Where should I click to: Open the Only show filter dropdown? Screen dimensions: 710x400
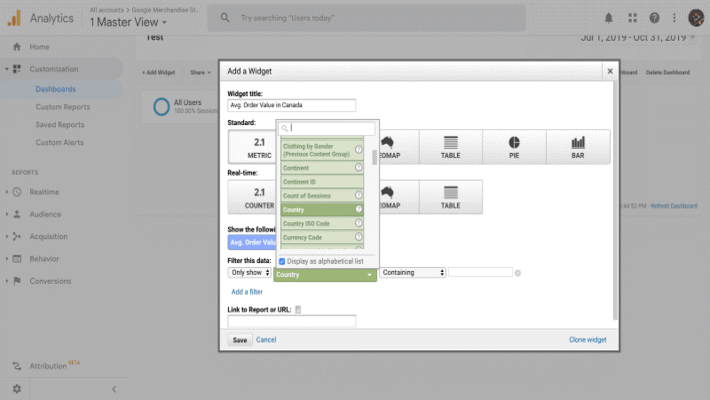point(249,272)
